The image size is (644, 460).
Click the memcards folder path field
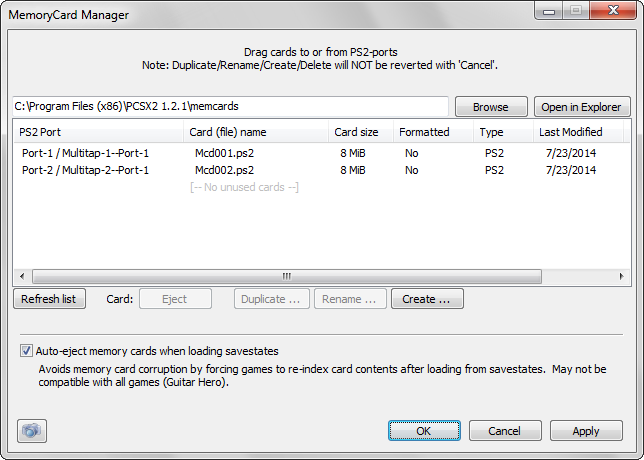point(230,106)
